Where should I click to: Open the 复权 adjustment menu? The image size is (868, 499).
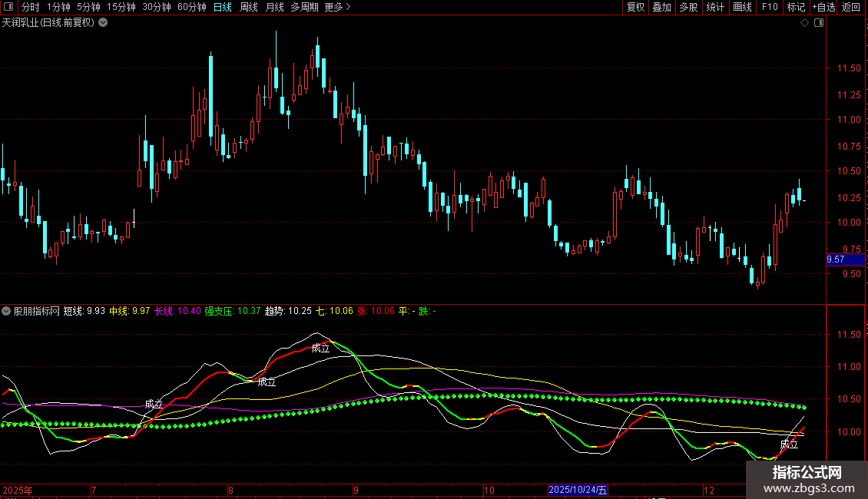(x=635, y=7)
